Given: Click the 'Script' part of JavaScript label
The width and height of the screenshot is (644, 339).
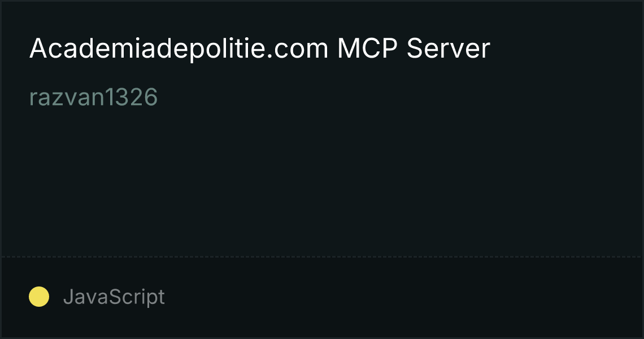Looking at the screenshot, I should (x=137, y=297).
